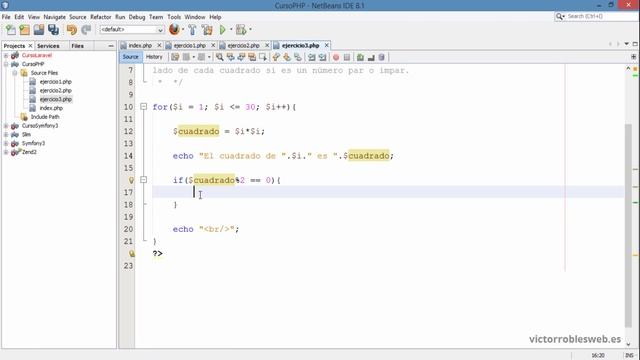Switch editor to History view
This screenshot has width=640, height=360.
pyautogui.click(x=154, y=57)
